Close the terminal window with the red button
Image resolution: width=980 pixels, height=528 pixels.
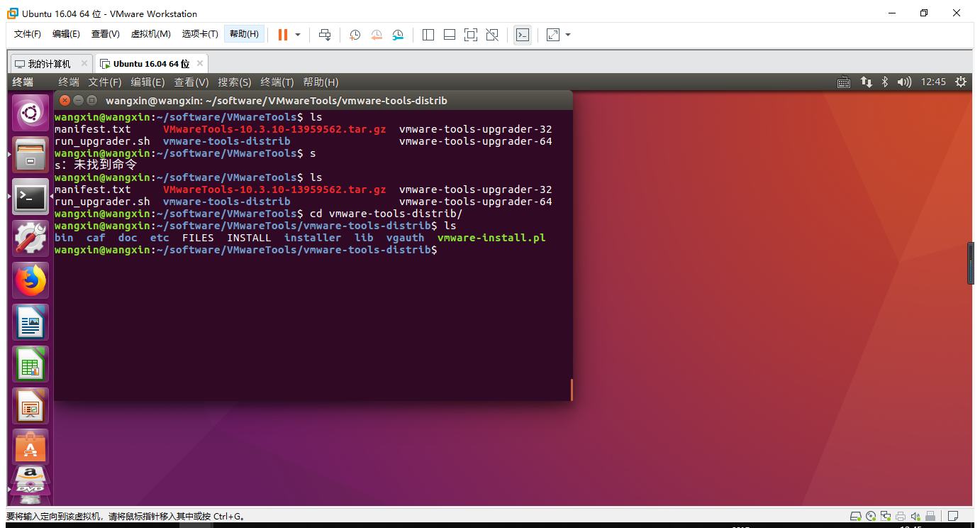click(65, 100)
